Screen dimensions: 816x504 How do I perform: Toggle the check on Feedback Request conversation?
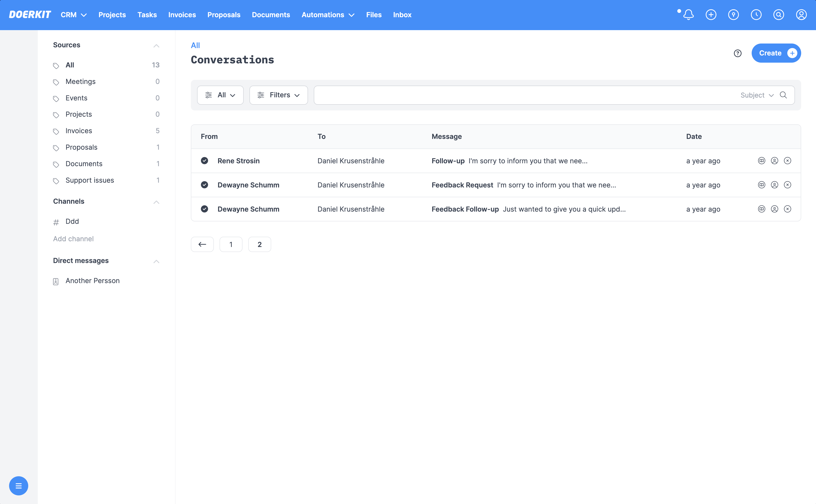pyautogui.click(x=204, y=185)
